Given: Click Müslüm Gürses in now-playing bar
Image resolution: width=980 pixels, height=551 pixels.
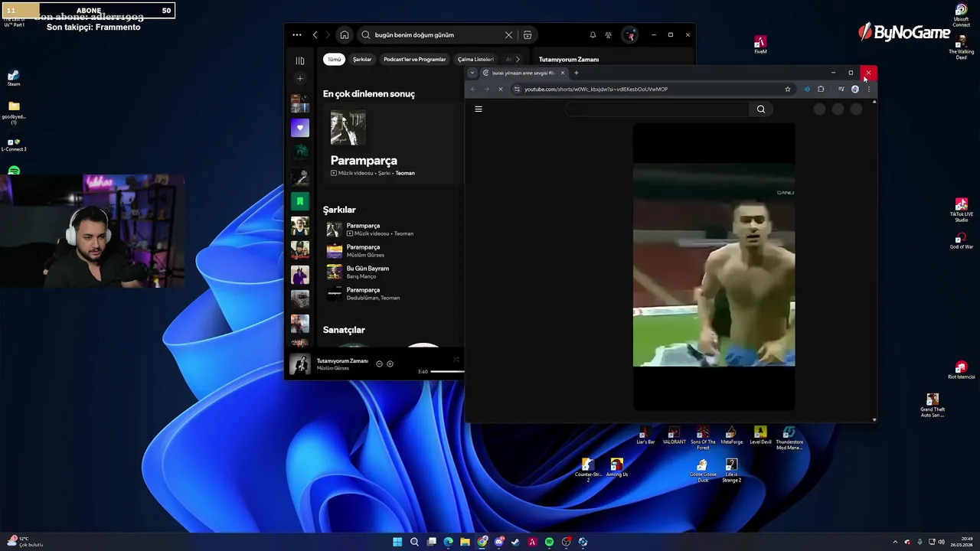Looking at the screenshot, I should click(333, 368).
